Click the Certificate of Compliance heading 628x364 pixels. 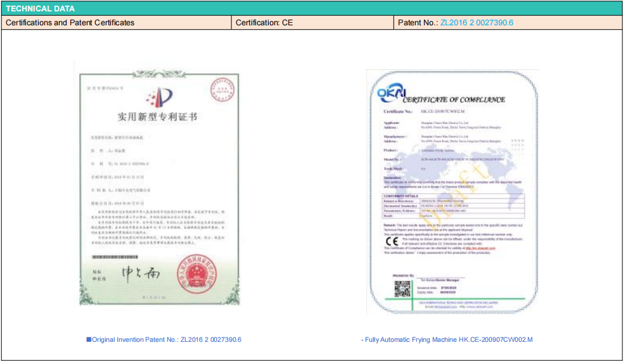pyautogui.click(x=454, y=99)
